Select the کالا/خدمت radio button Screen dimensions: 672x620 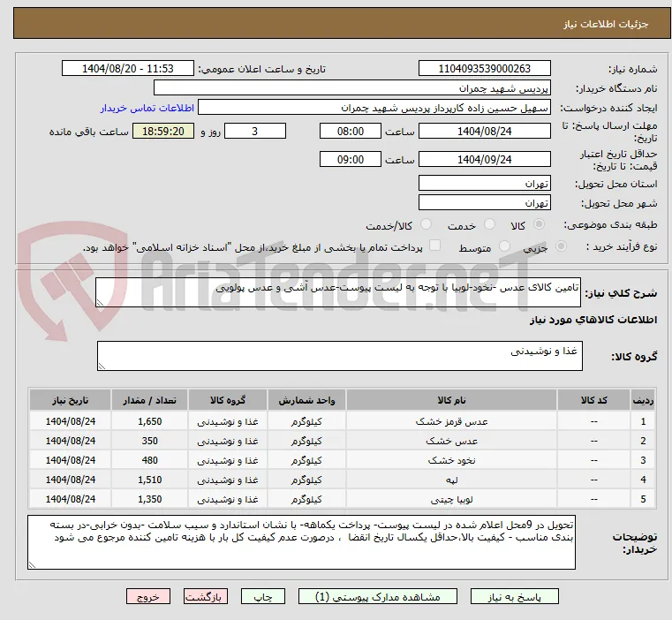click(426, 224)
